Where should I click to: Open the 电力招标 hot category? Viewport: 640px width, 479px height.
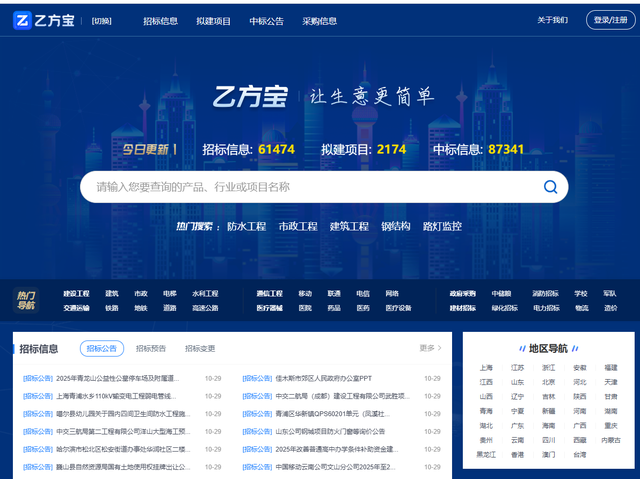click(546, 308)
